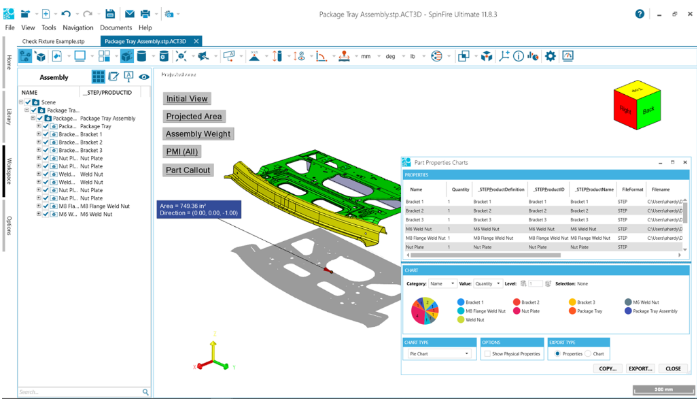This screenshot has width=697, height=402.
Task: Click the Undo arrow icon
Action: pos(66,14)
